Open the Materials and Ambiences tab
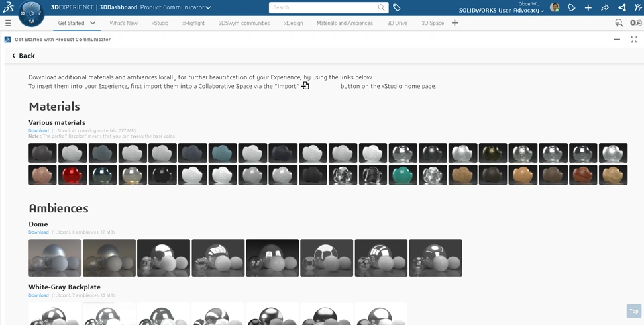Screen dimensions: 644x325 pyautogui.click(x=345, y=23)
